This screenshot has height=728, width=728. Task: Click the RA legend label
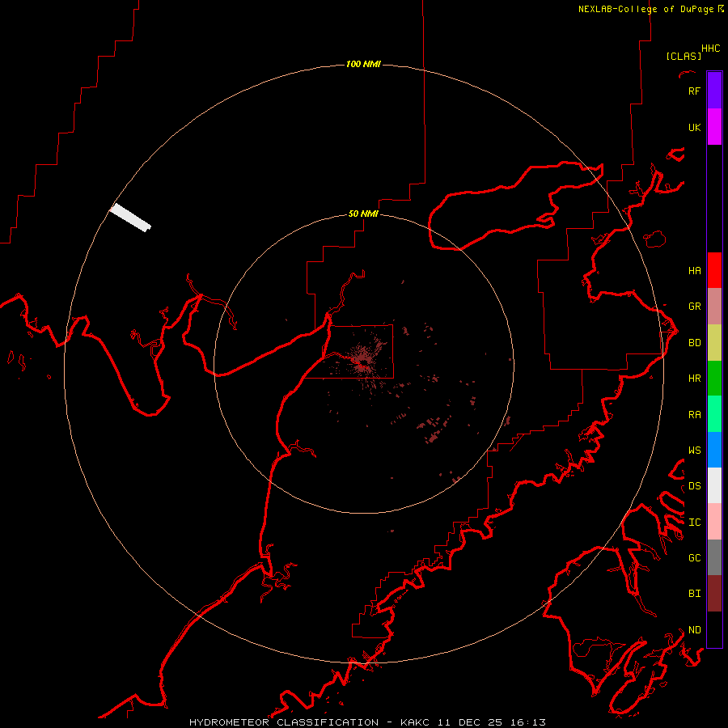(694, 415)
